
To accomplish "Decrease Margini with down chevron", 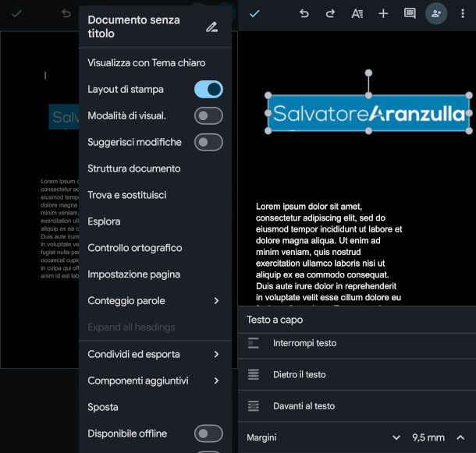I will 396,437.
